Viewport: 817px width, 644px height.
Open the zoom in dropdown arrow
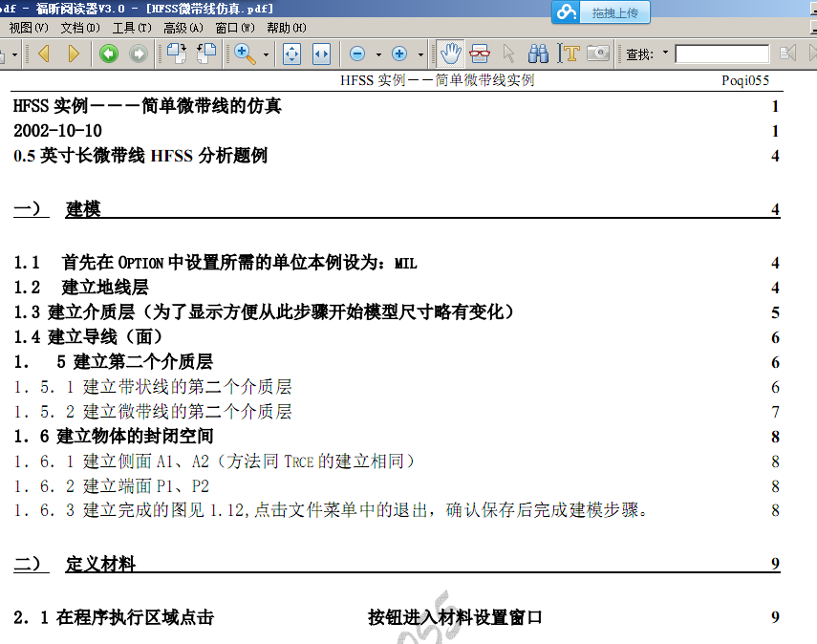[420, 54]
